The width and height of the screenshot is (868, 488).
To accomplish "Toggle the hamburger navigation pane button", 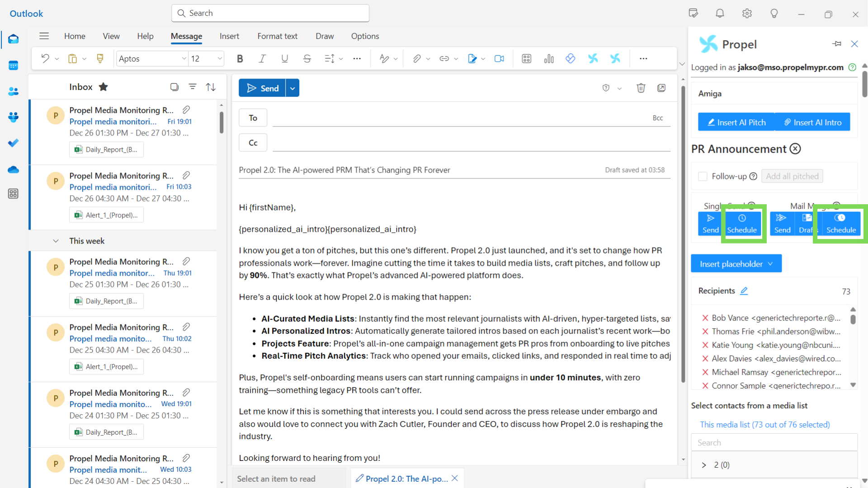I will 44,36.
